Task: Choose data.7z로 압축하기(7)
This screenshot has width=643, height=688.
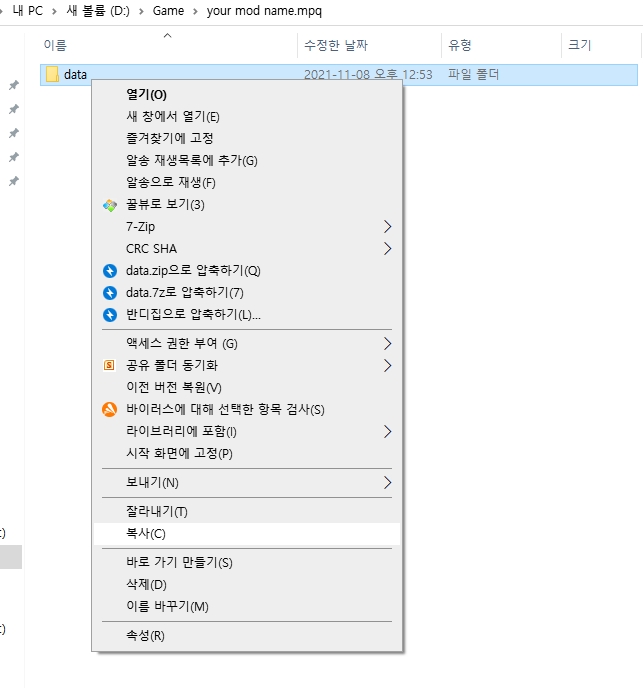Action: 247,293
